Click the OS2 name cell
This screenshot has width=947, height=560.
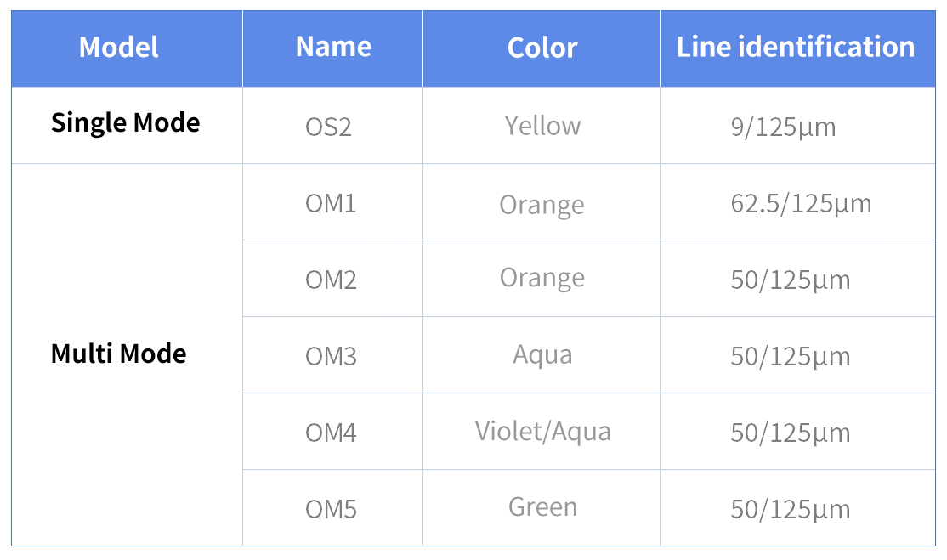point(332,126)
